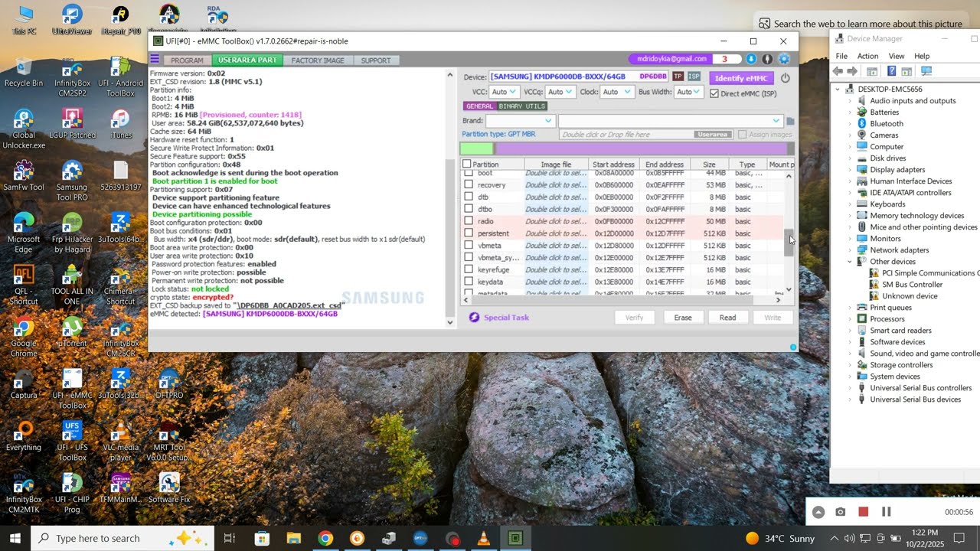Viewport: 980px width, 551px height.
Task: Click the Read button
Action: (727, 318)
